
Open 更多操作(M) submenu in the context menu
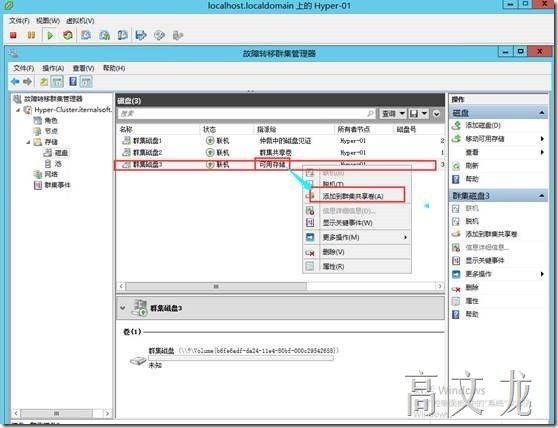click(x=357, y=237)
